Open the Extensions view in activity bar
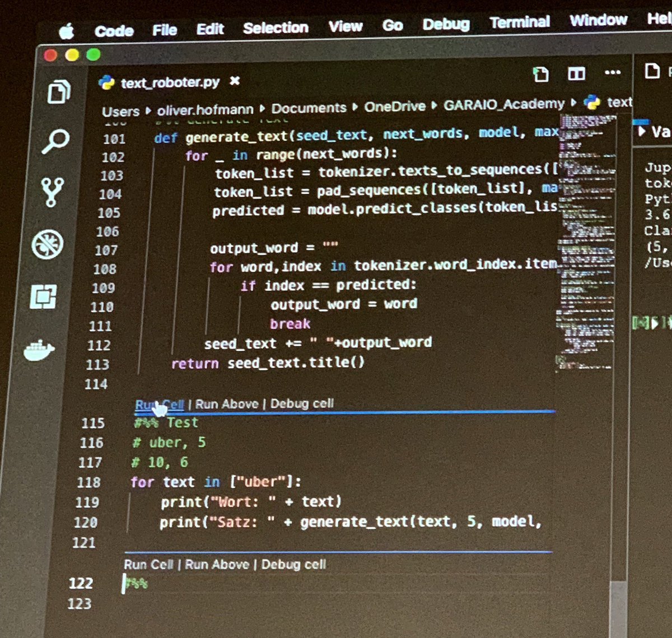Screen dimensions: 672x638 (43, 296)
